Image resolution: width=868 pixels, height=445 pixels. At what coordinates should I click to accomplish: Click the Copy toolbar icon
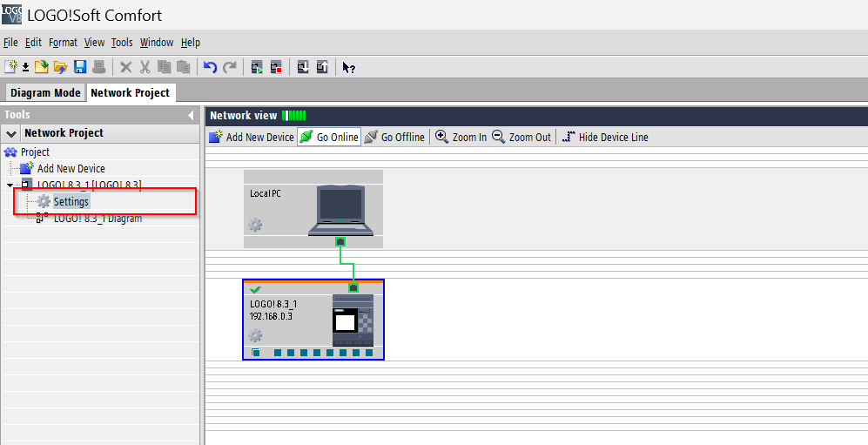(164, 67)
